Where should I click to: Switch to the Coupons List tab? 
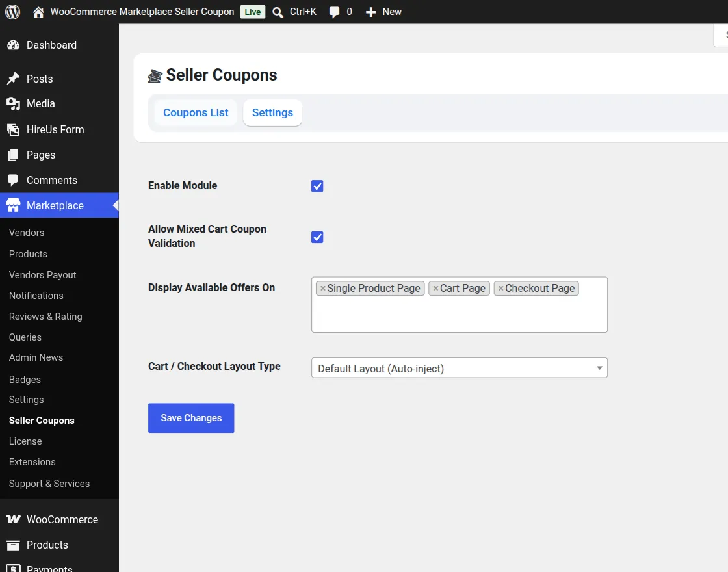click(196, 113)
